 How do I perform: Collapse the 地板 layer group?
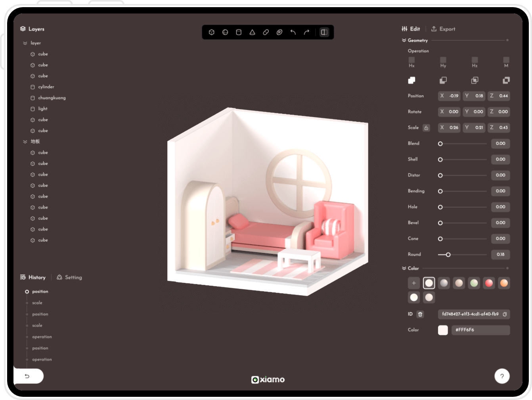click(x=25, y=142)
